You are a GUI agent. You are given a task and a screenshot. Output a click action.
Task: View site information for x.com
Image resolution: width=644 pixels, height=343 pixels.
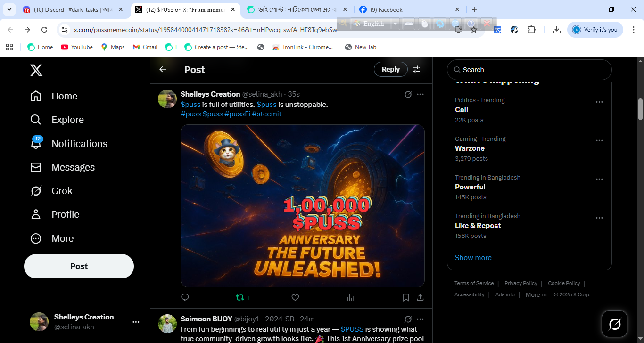(x=65, y=30)
